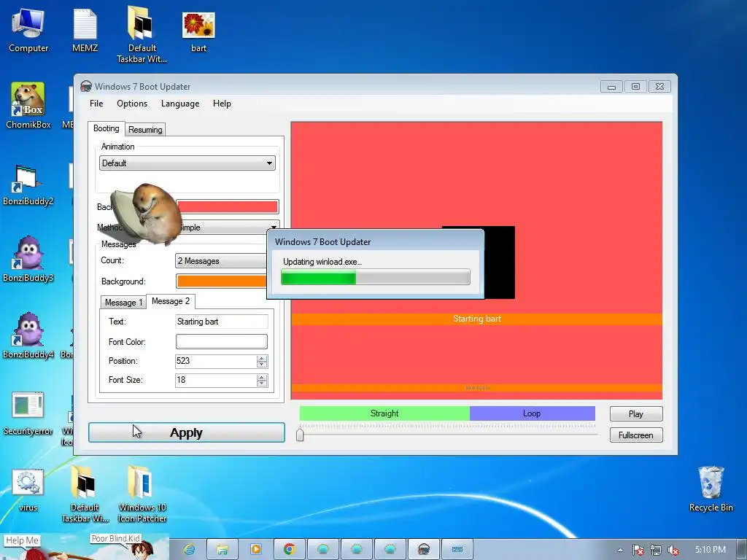Screen dimensions: 747x560
Task: Open Windows Media Player from taskbar
Action: [x=256, y=550]
